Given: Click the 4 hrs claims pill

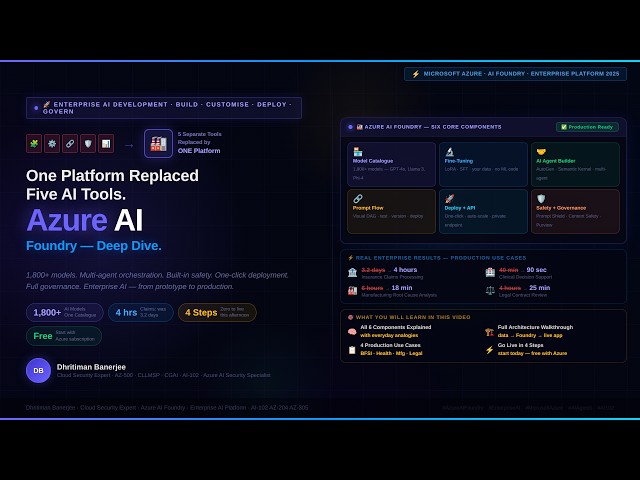Looking at the screenshot, I should (x=141, y=313).
